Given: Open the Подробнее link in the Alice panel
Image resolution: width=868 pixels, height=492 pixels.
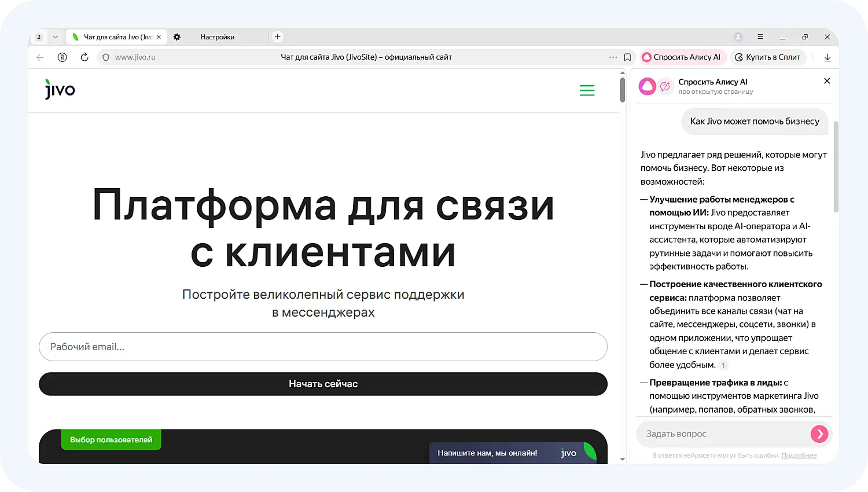Looking at the screenshot, I should point(799,455).
